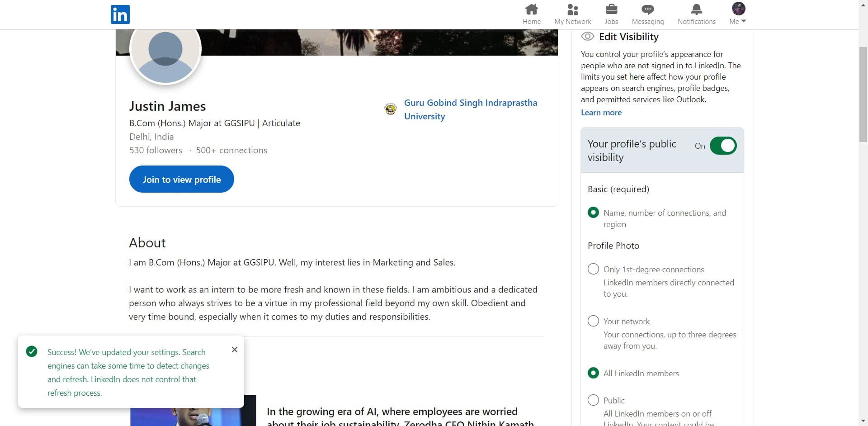
Task: Dismiss the settings updated notification
Action: point(234,349)
